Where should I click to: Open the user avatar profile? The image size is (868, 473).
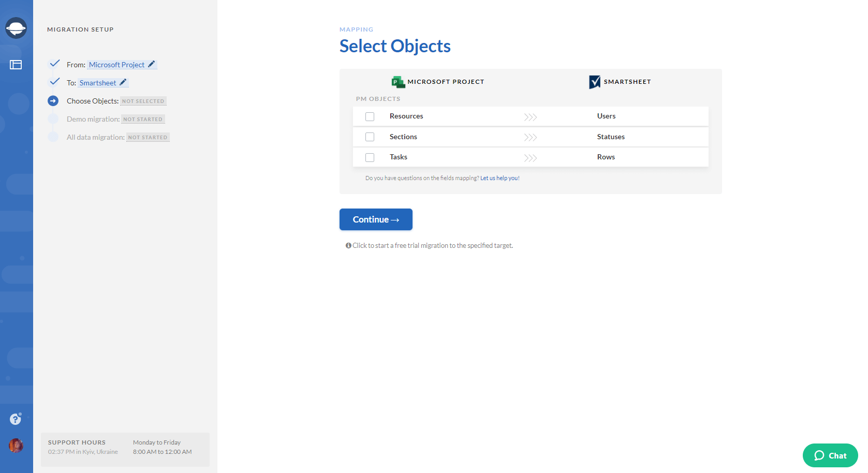[x=16, y=445]
